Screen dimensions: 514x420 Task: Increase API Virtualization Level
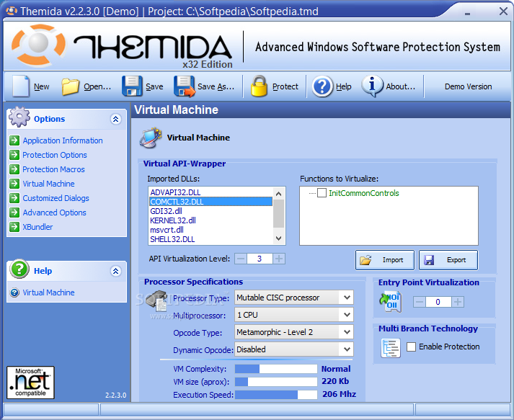coord(279,259)
